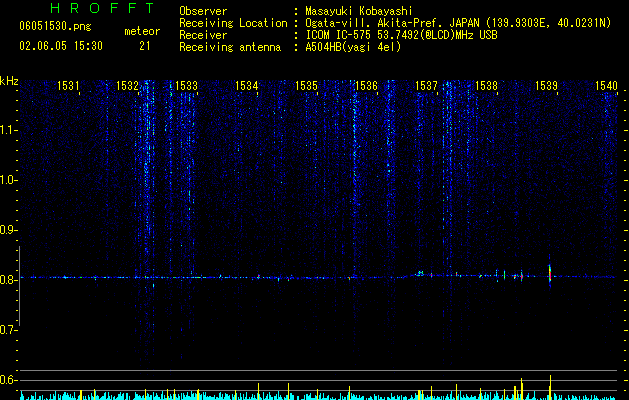Click the 0.7 kHz axis label

click(x=8, y=330)
